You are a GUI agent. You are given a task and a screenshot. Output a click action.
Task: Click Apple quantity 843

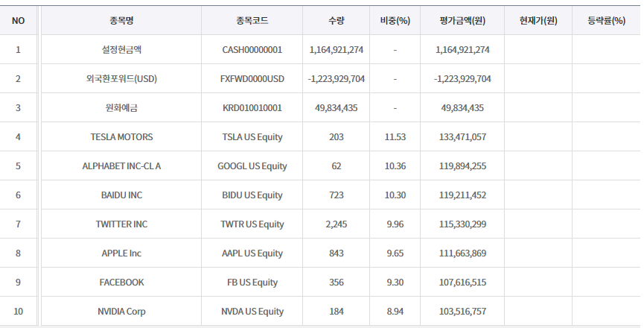337,253
